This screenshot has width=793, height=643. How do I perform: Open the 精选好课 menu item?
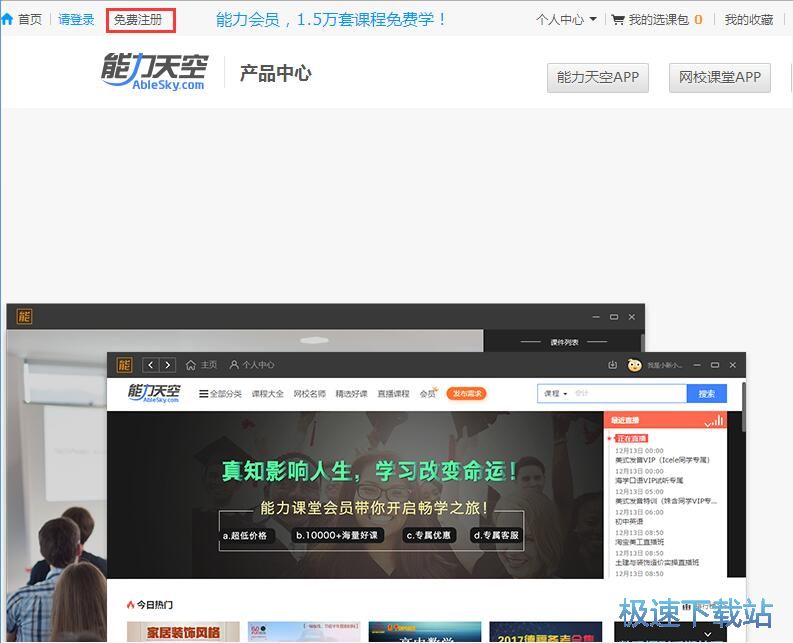(x=351, y=394)
